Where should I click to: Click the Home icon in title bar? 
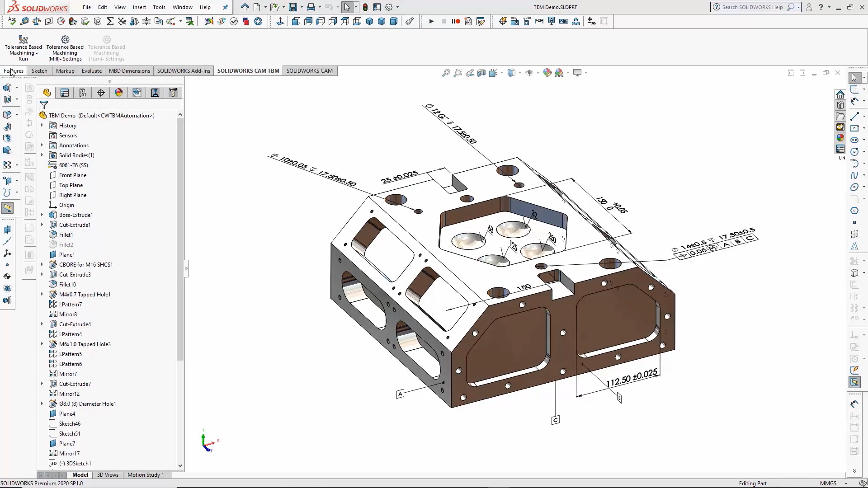[x=245, y=7]
